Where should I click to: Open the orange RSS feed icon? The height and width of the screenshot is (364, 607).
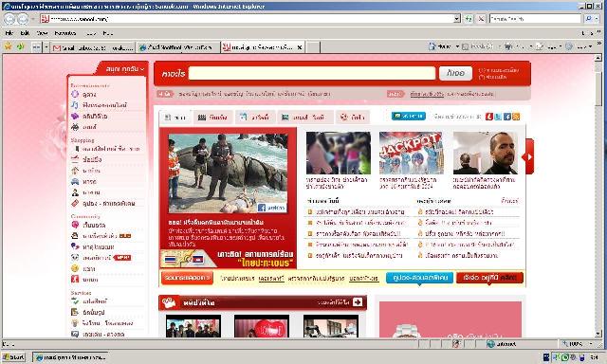point(516,117)
